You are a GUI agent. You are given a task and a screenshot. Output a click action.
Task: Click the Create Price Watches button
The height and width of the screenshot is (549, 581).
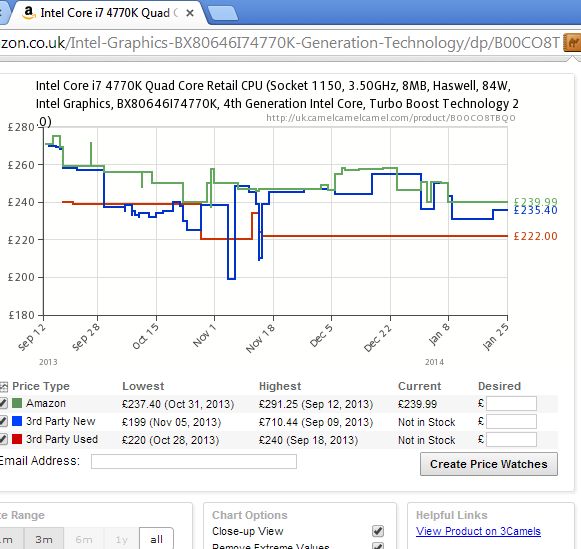pos(489,464)
